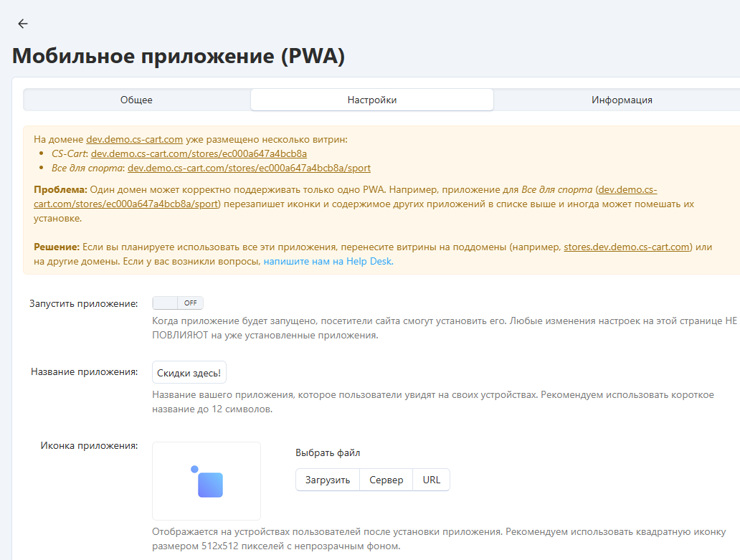The image size is (740, 560).
Task: Click the Название приложения text field
Action: (189, 373)
